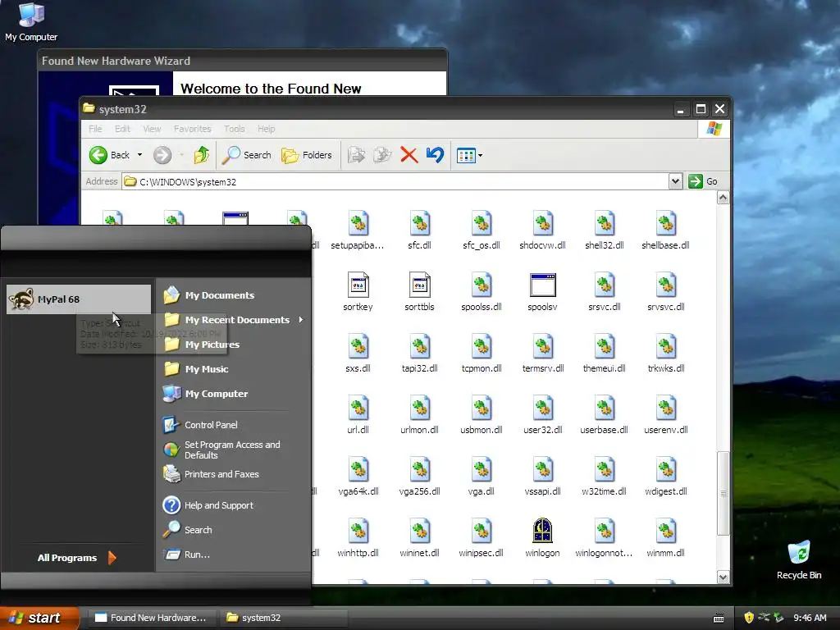
Task: Launch MyPal 68 from the Start menu
Action: coord(79,299)
